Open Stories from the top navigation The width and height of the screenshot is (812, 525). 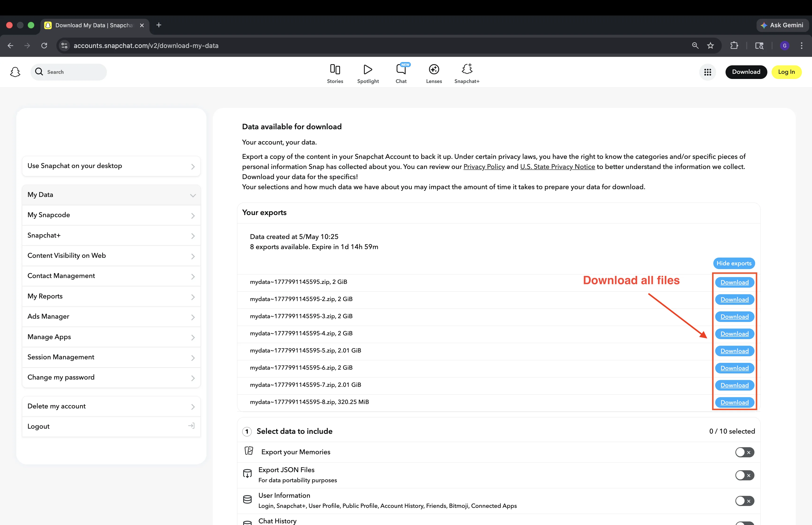click(x=335, y=74)
